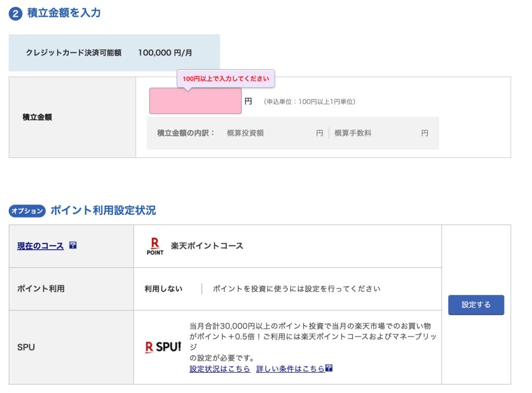This screenshot has width=532, height=393.
Task: Open the 設定状況はこちら link
Action: (x=220, y=369)
